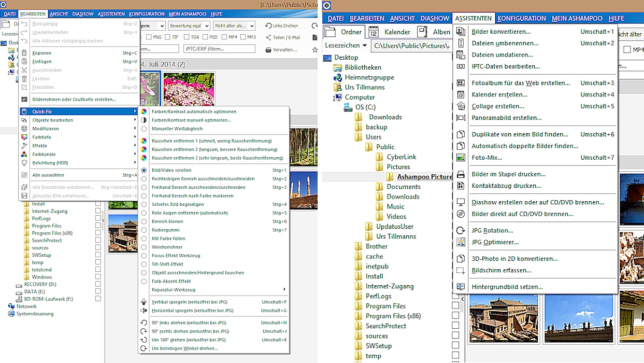Viewport: 644px width, 363px height.
Task: Expand the Farbtiefe submenu
Action: [79, 137]
